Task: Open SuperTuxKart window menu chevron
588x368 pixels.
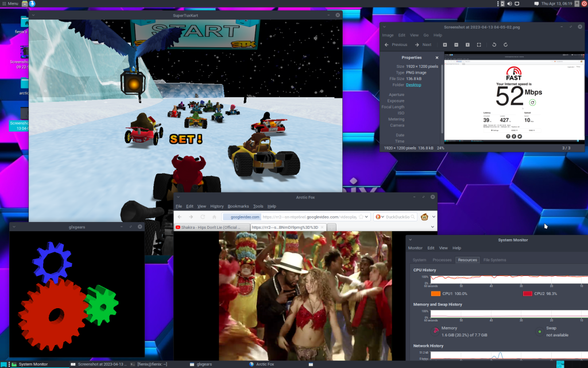Action: [x=33, y=15]
